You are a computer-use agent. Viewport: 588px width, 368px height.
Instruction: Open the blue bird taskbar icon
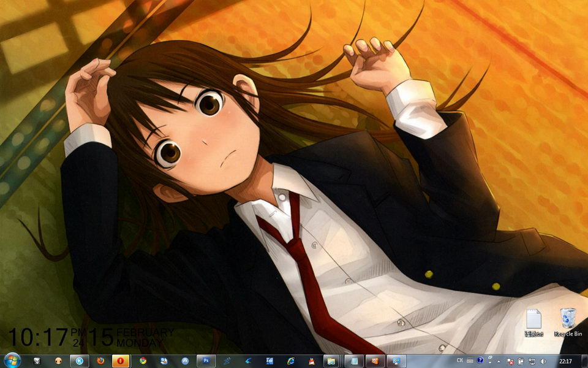click(x=248, y=361)
